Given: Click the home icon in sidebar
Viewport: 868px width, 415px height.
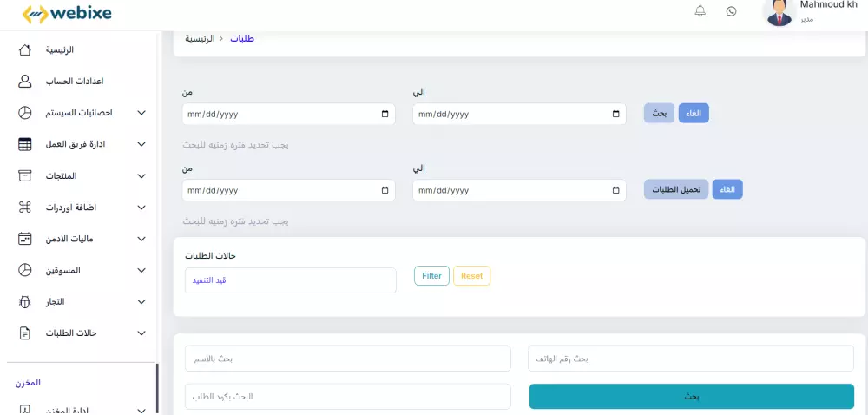Looking at the screenshot, I should [x=25, y=49].
